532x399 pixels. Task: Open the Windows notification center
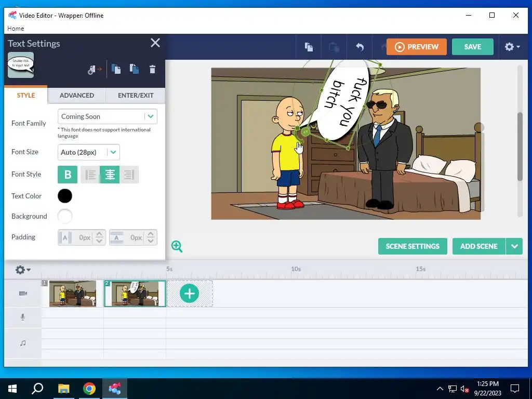pos(515,389)
